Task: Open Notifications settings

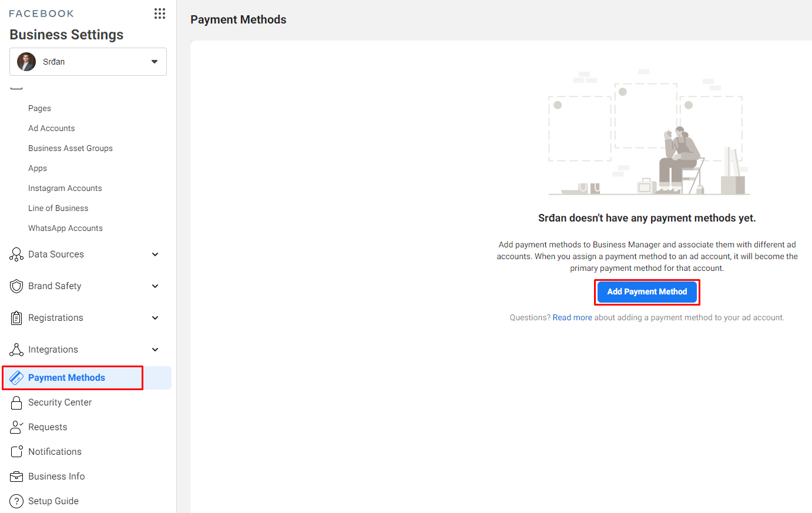Action: [55, 452]
